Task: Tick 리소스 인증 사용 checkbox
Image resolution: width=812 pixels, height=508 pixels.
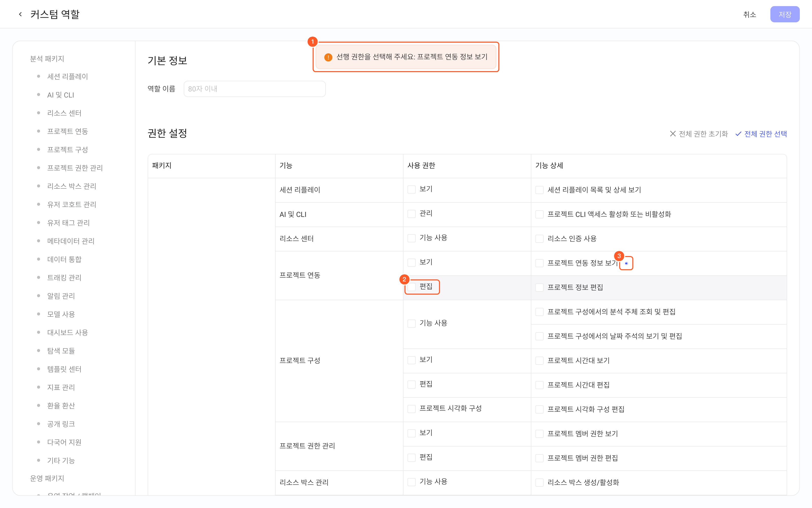Action: pos(539,239)
